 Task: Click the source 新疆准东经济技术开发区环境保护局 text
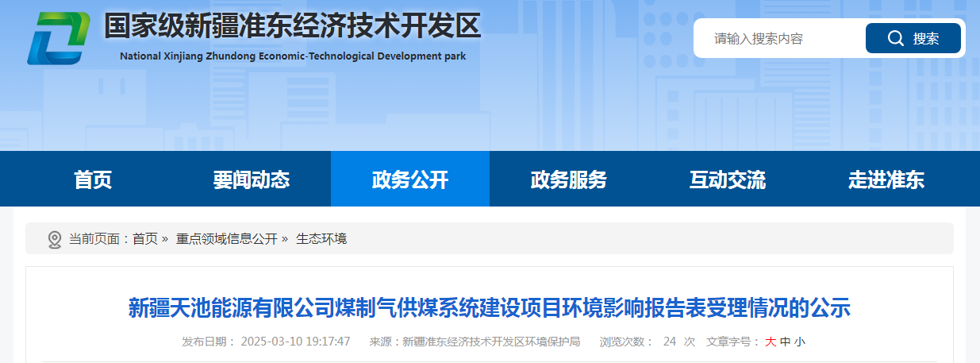491,342
